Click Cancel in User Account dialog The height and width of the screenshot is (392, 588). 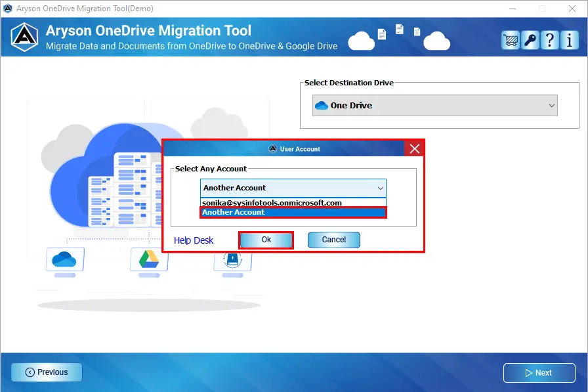click(x=334, y=240)
